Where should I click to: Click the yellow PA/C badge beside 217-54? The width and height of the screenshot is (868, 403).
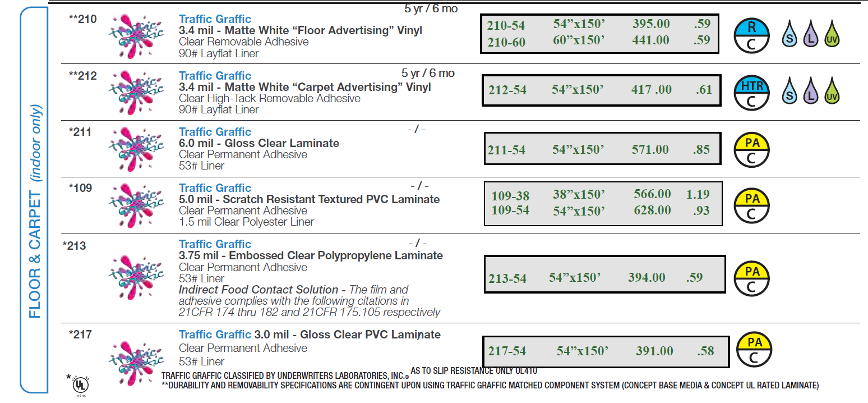tap(754, 350)
